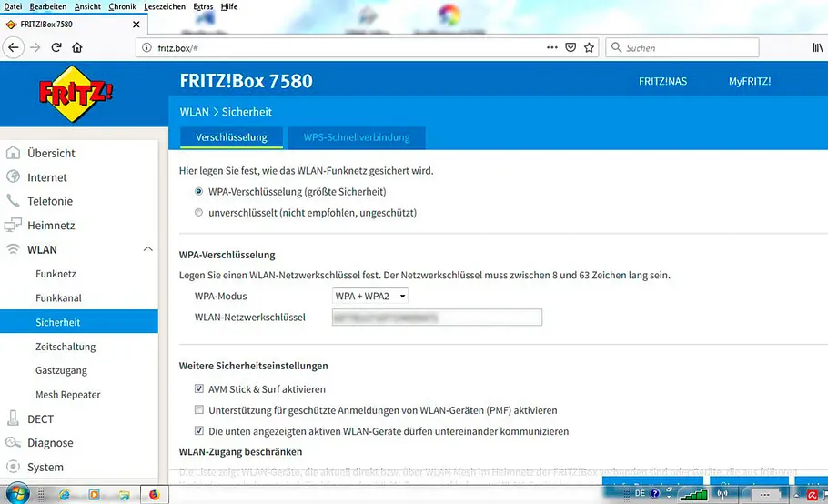Open the Hilfe menu
Image resolution: width=828 pixels, height=504 pixels.
229,7
